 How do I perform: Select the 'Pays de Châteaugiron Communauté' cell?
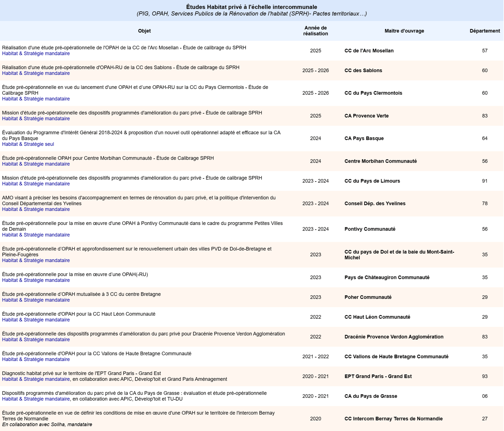387,277
